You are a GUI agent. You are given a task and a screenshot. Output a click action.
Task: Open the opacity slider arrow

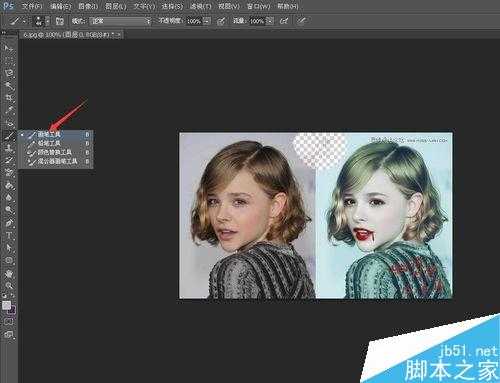tap(207, 21)
